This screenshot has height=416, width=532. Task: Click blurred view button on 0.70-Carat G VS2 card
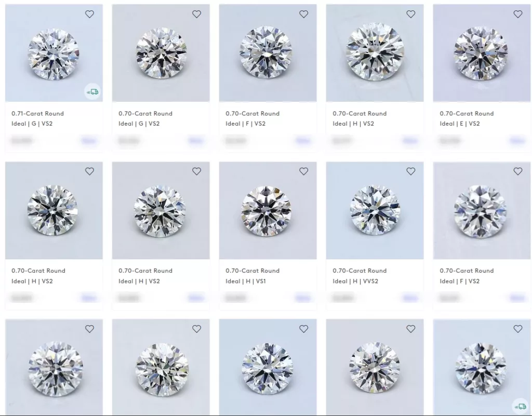[196, 140]
